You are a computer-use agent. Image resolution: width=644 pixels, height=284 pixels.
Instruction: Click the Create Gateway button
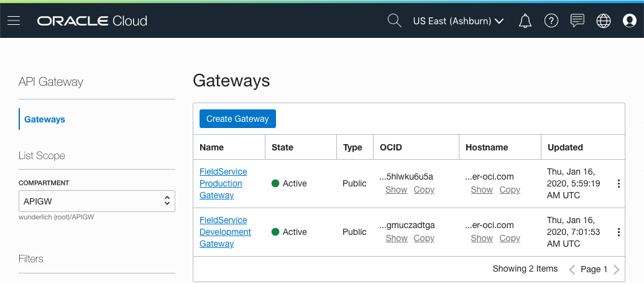click(x=237, y=119)
